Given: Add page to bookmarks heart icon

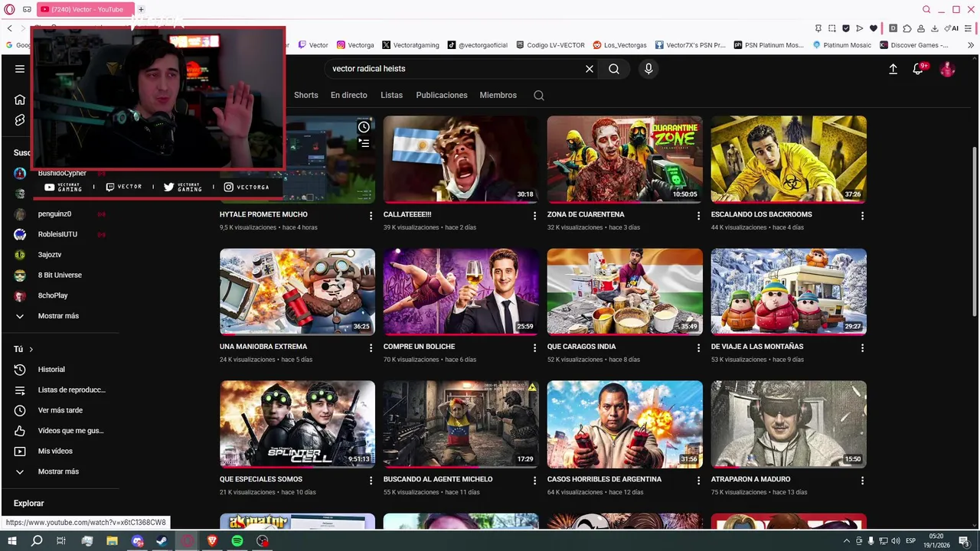Looking at the screenshot, I should click(x=874, y=28).
